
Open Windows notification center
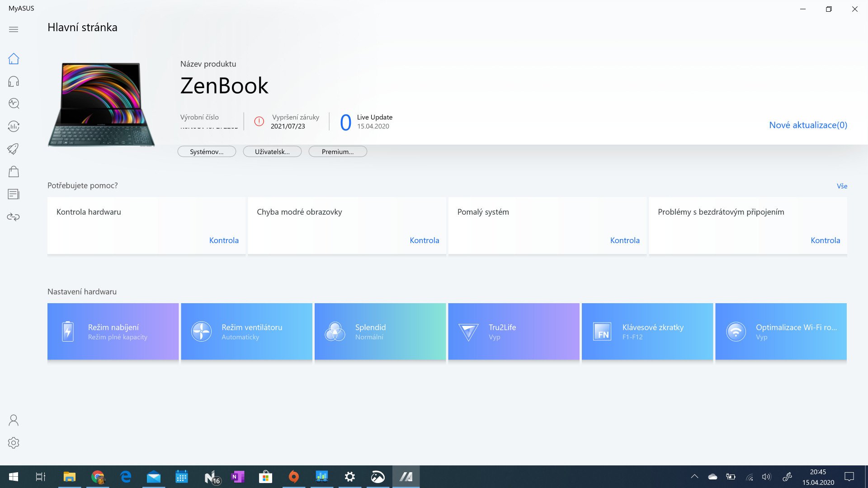[849, 477]
